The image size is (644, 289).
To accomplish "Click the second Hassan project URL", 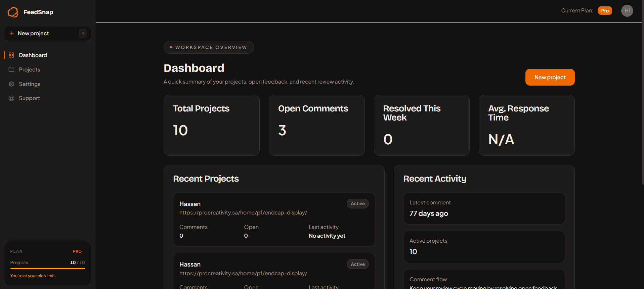I will tap(243, 274).
